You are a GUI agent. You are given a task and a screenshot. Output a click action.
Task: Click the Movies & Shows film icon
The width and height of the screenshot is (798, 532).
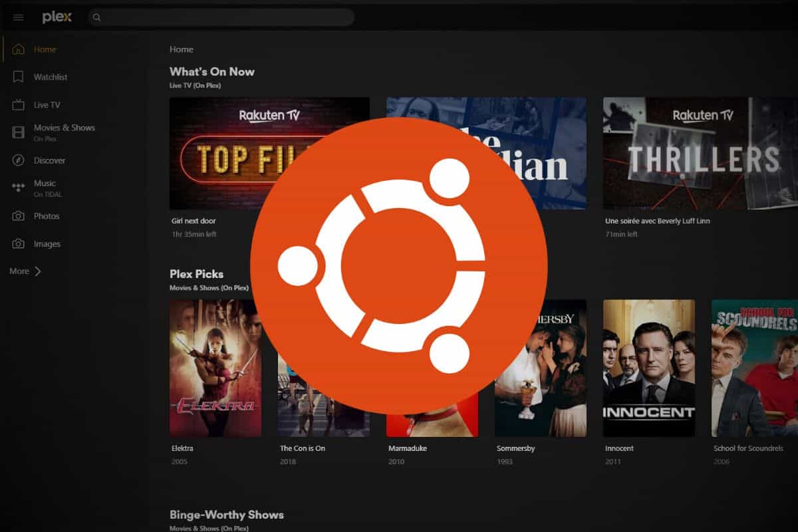coord(19,132)
